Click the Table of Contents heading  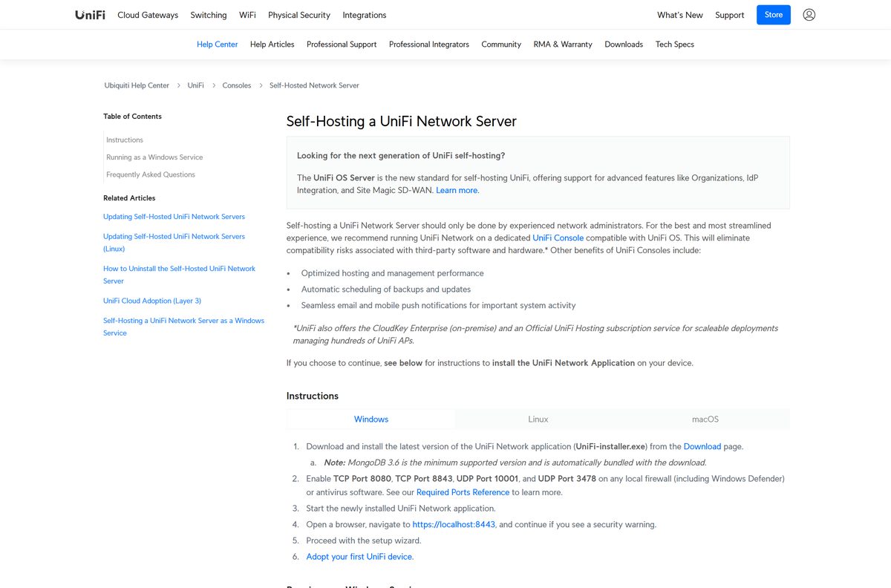[132, 117]
